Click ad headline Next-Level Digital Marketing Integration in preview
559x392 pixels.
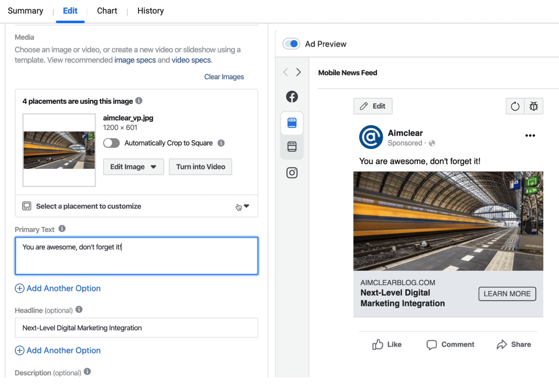[402, 298]
